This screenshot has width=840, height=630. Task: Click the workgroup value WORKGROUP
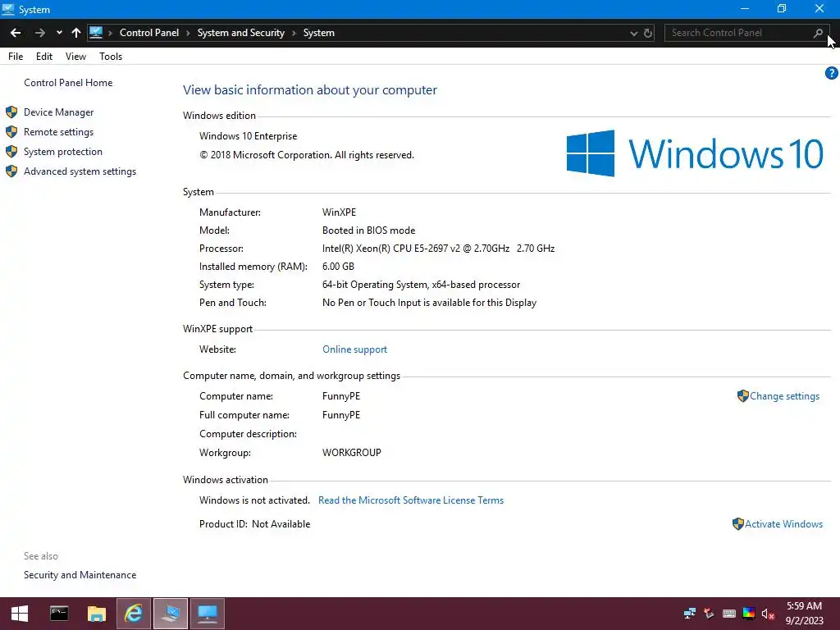[351, 453]
